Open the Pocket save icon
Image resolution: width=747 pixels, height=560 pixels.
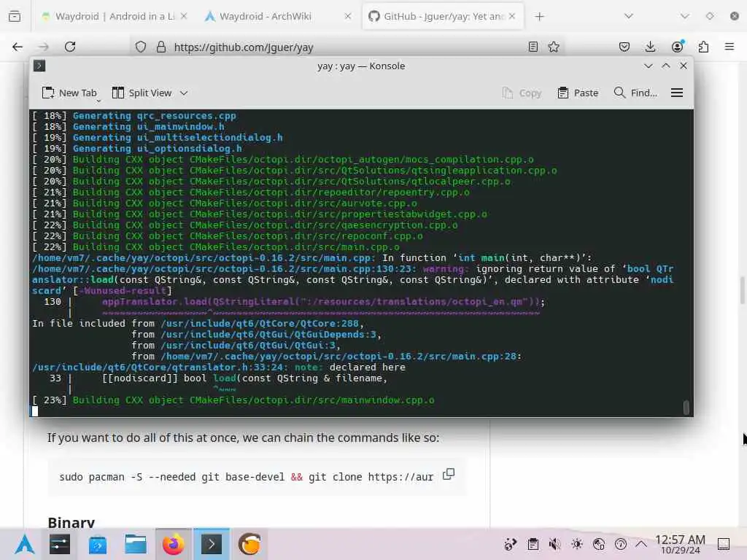624,47
